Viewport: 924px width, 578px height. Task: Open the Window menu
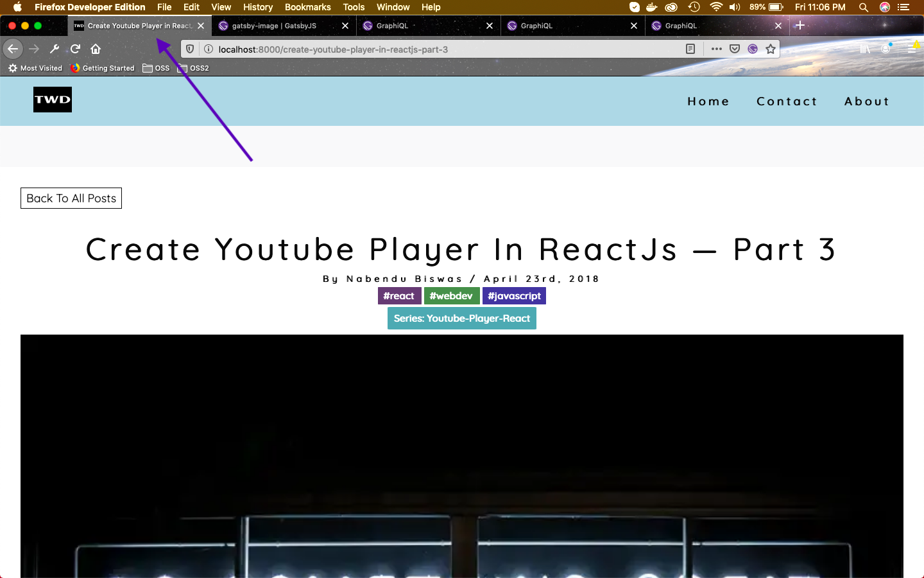[393, 7]
